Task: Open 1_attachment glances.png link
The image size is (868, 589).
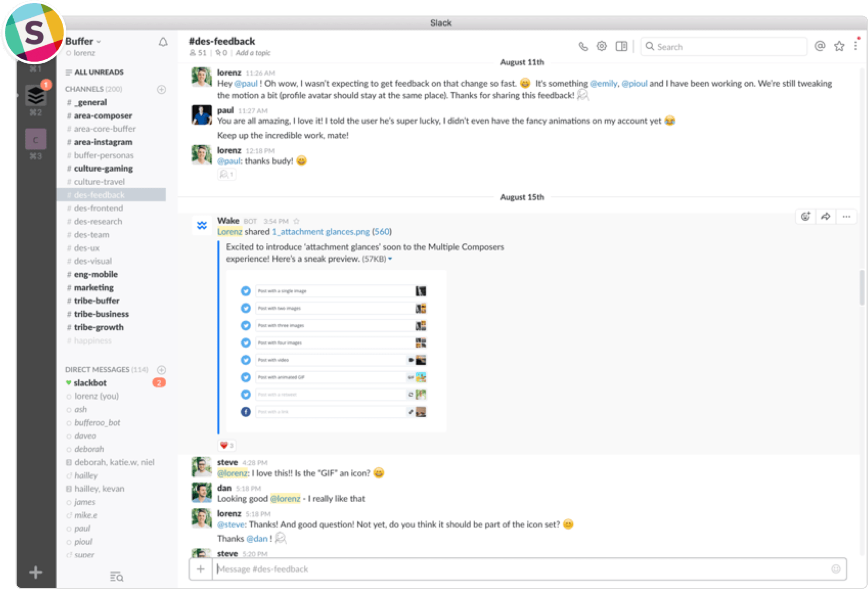Action: (320, 231)
